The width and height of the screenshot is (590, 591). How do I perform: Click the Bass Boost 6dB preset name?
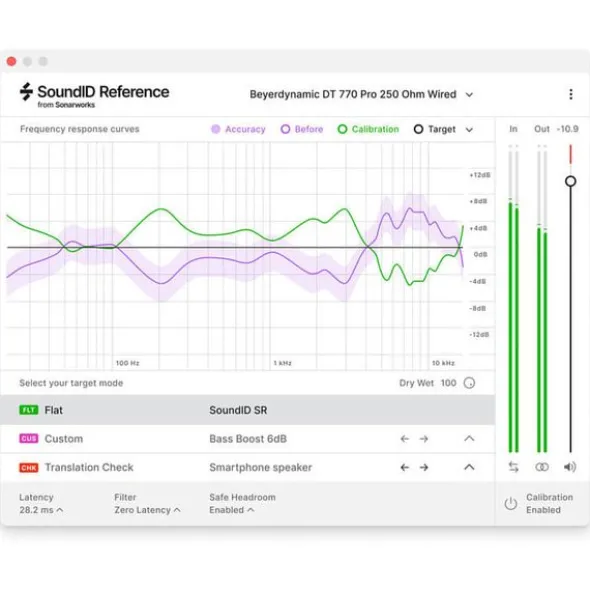coord(248,439)
